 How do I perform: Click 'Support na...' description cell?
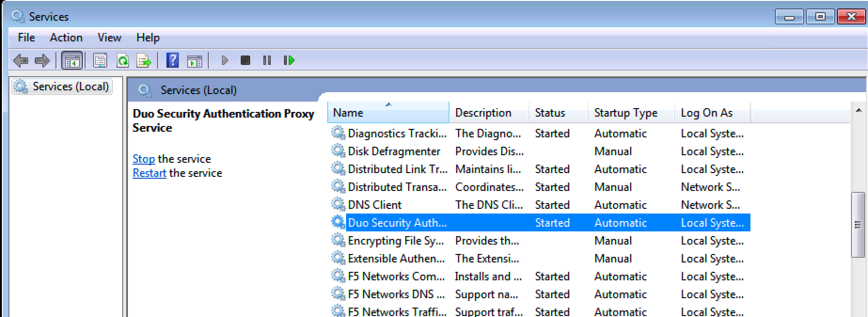(487, 294)
